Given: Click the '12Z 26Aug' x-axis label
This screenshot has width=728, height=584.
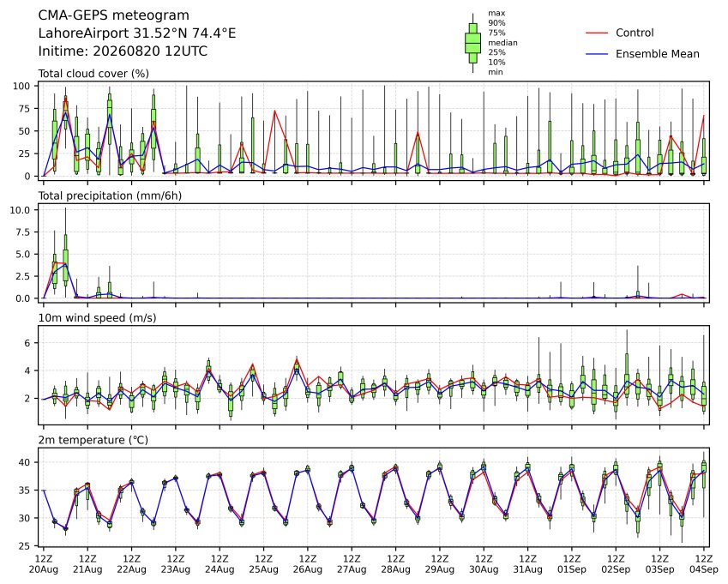Looking at the screenshot, I should click(x=308, y=564).
